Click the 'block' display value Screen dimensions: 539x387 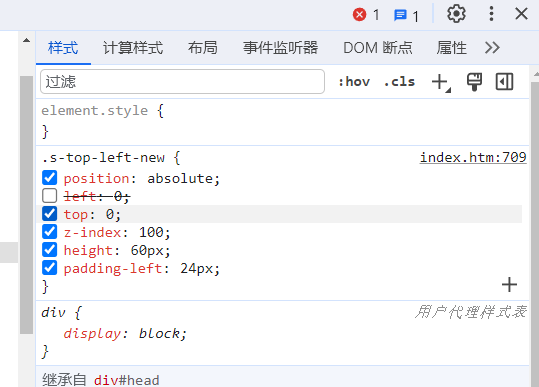pos(160,333)
